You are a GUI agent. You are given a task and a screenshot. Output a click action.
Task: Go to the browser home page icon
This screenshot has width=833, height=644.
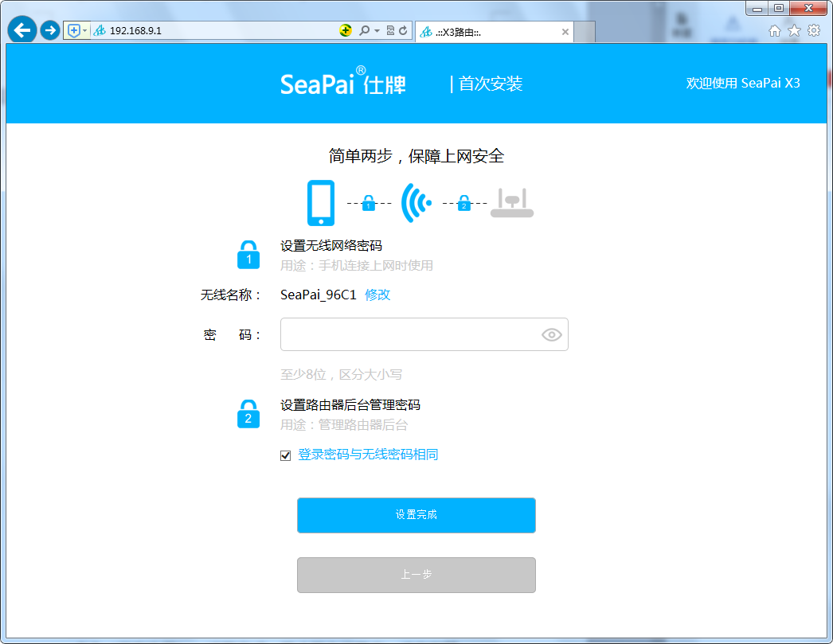[775, 31]
